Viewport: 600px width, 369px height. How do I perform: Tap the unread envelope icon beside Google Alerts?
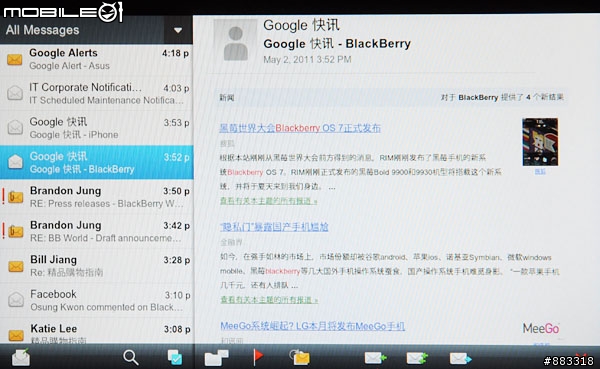click(15, 60)
